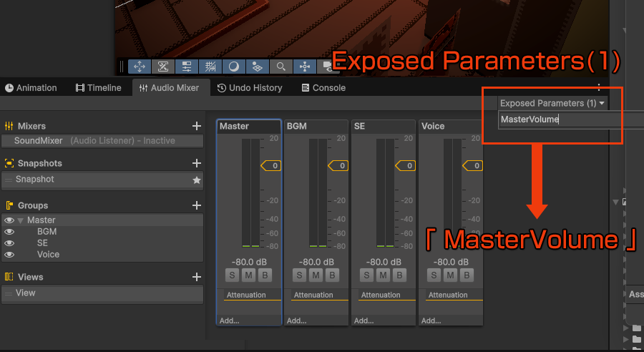Image resolution: width=644 pixels, height=352 pixels.
Task: Select SoundMixer in the Mixers list
Action: (39, 141)
